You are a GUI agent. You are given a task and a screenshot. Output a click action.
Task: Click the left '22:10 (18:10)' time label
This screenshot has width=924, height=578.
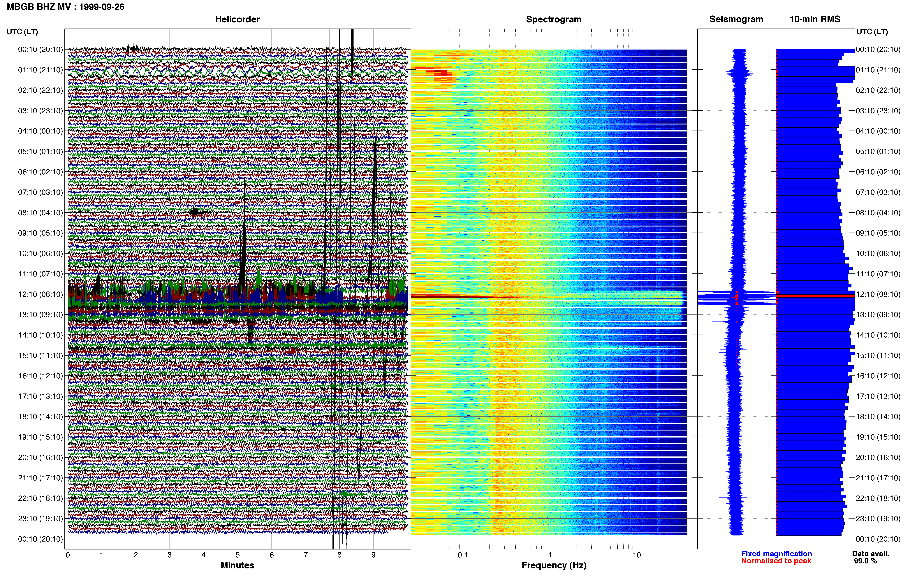click(41, 498)
